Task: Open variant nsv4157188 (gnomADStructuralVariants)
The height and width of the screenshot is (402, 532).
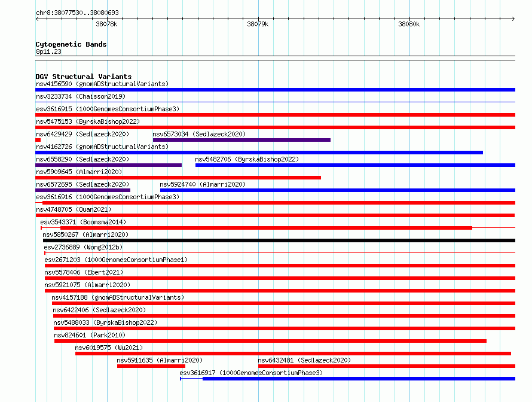Action: pos(118,297)
